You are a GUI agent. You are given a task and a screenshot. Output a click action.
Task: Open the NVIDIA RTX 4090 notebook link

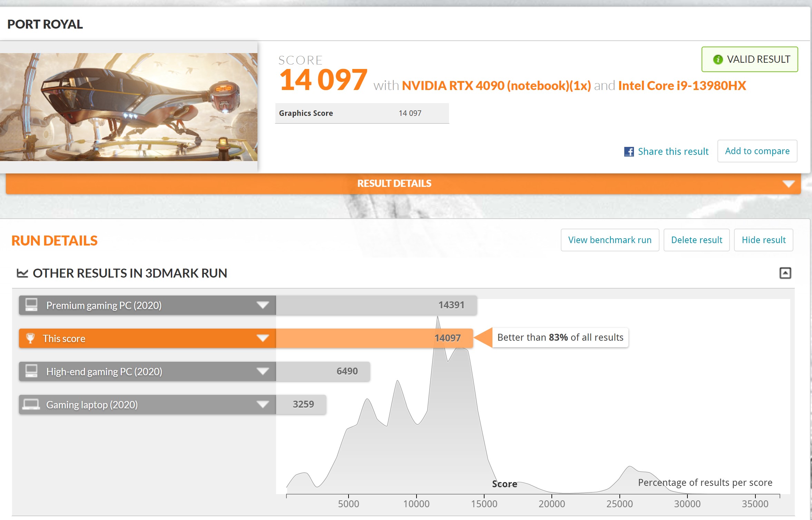(496, 86)
